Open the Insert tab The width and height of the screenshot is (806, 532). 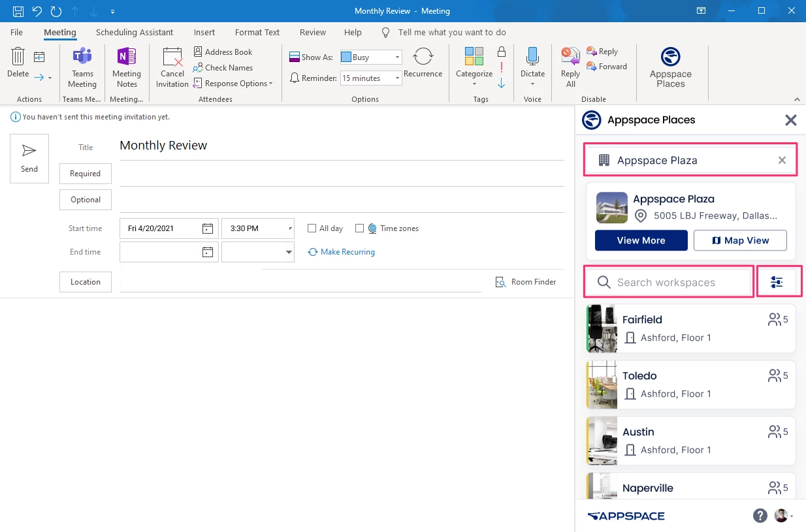pos(204,32)
